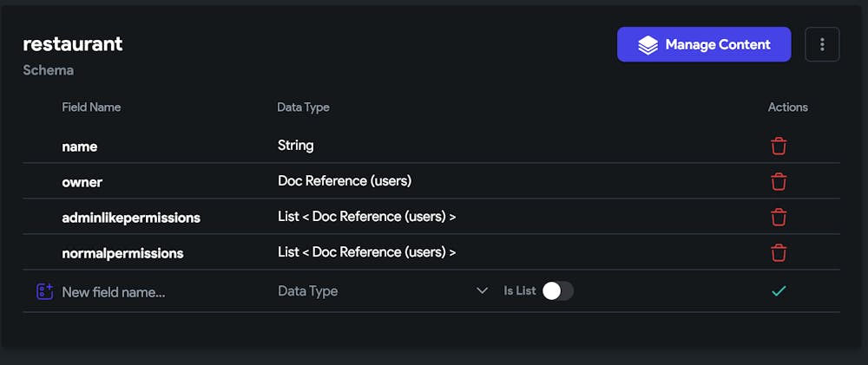This screenshot has width=868, height=365.
Task: Click the Manage Content button
Action: pyautogui.click(x=704, y=44)
